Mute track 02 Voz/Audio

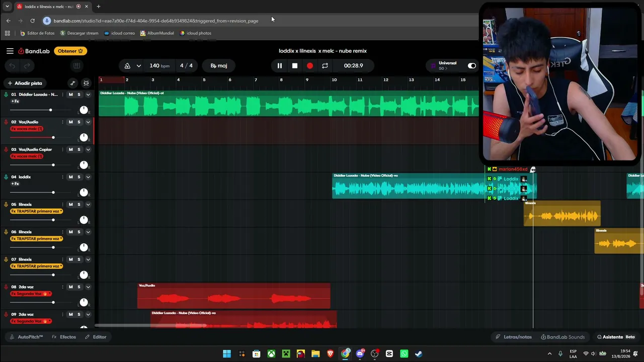[x=70, y=122]
